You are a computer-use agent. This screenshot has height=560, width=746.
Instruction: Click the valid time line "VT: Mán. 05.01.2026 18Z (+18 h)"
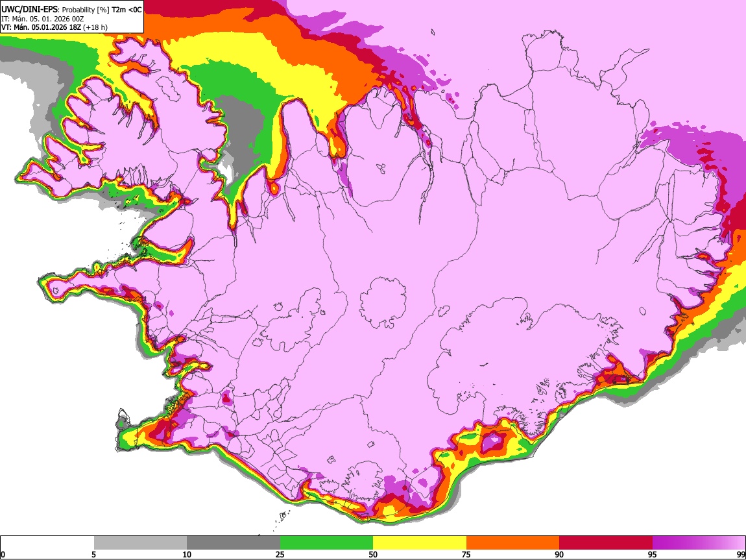coord(54,27)
